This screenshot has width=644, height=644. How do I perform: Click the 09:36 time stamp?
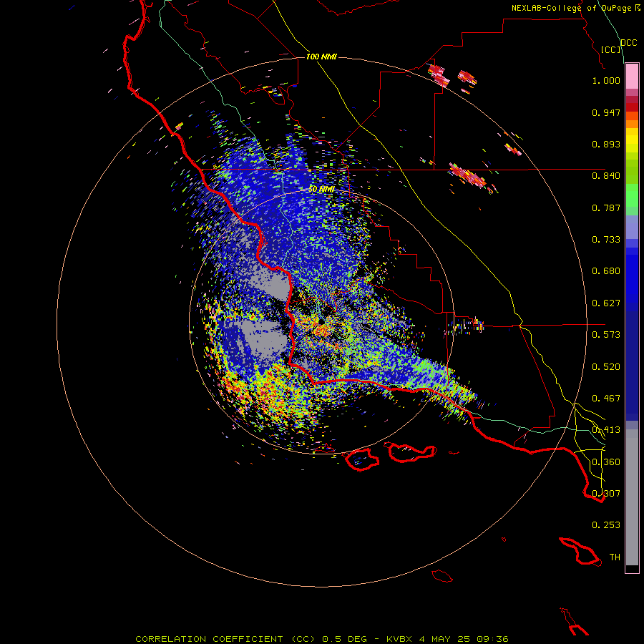tap(492, 639)
